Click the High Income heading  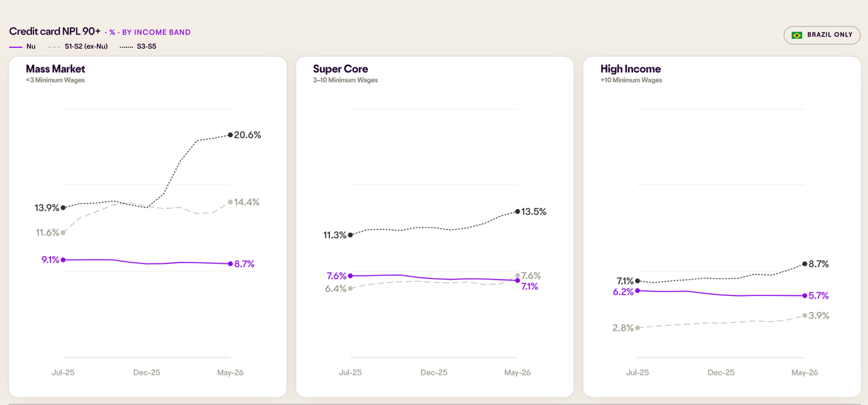(x=631, y=69)
